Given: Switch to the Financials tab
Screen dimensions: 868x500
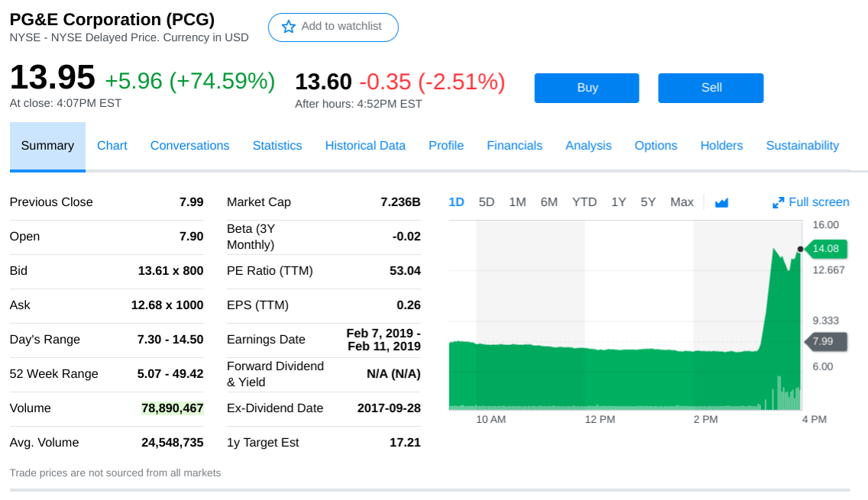Looking at the screenshot, I should tap(514, 146).
